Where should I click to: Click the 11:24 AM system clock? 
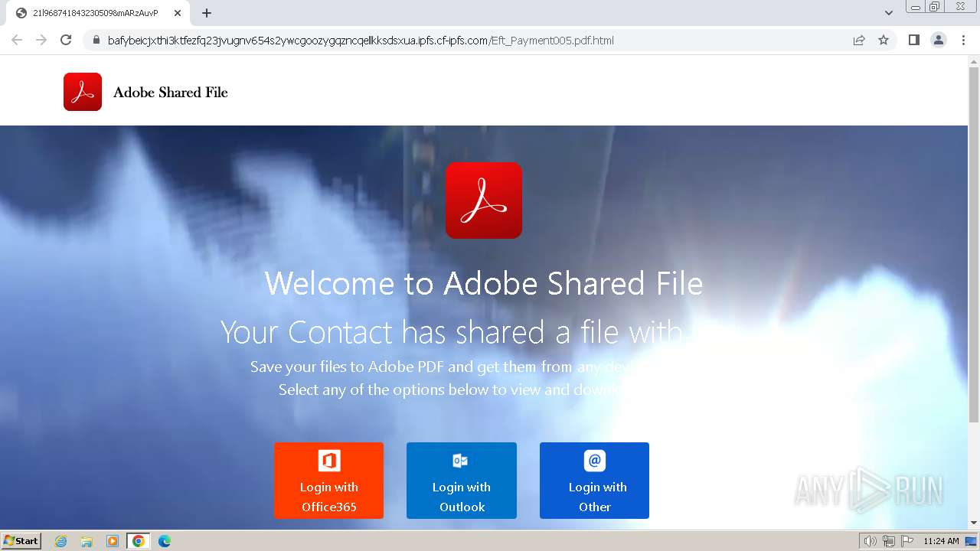click(x=941, y=541)
